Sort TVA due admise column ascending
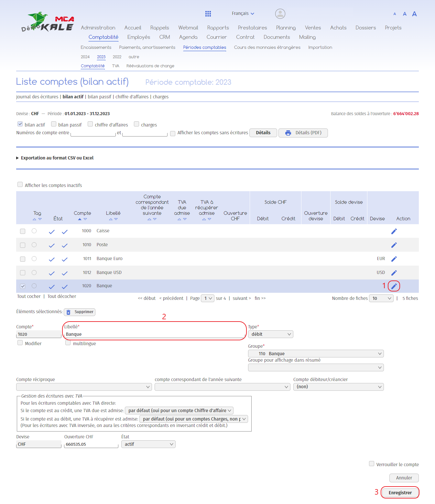Viewport: 435px width, 504px height. [179, 219]
